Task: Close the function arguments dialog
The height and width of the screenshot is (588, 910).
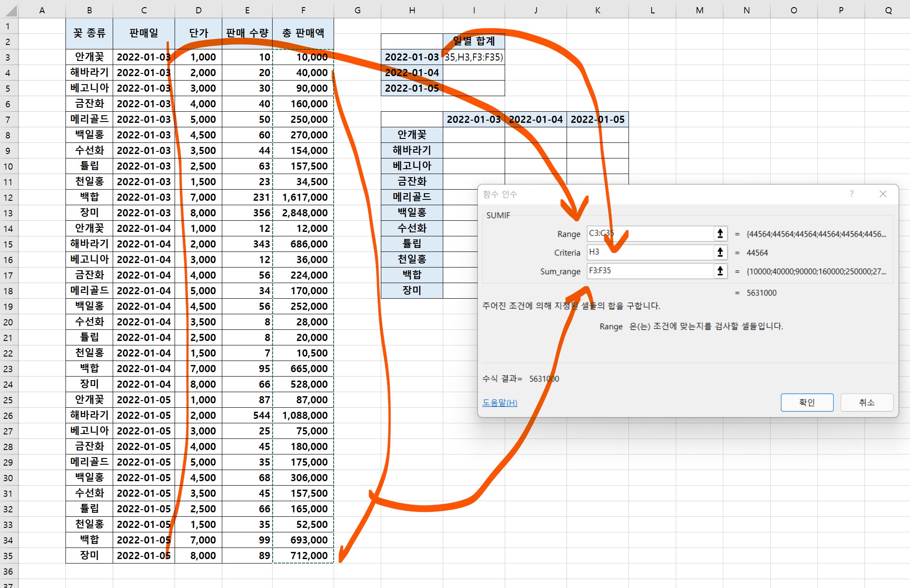Action: pos(883,194)
